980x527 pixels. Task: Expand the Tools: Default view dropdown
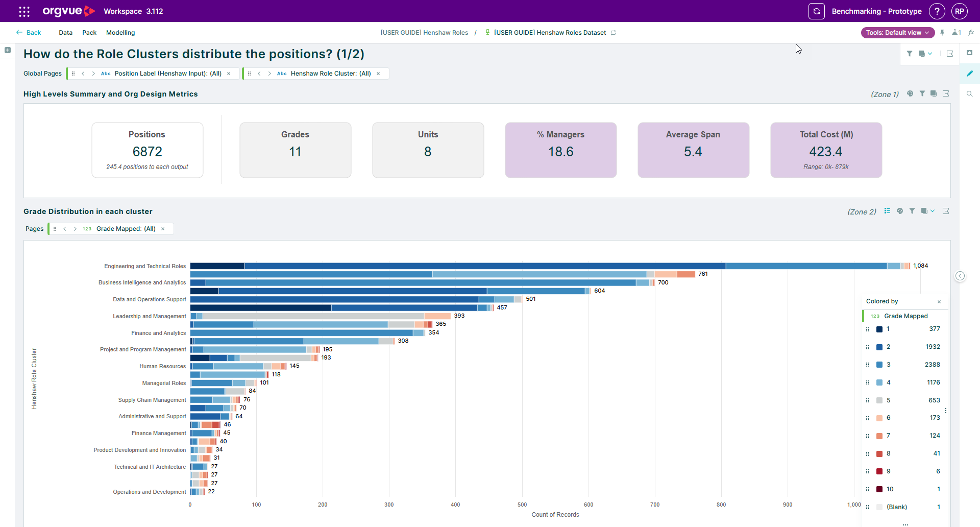[x=898, y=33]
